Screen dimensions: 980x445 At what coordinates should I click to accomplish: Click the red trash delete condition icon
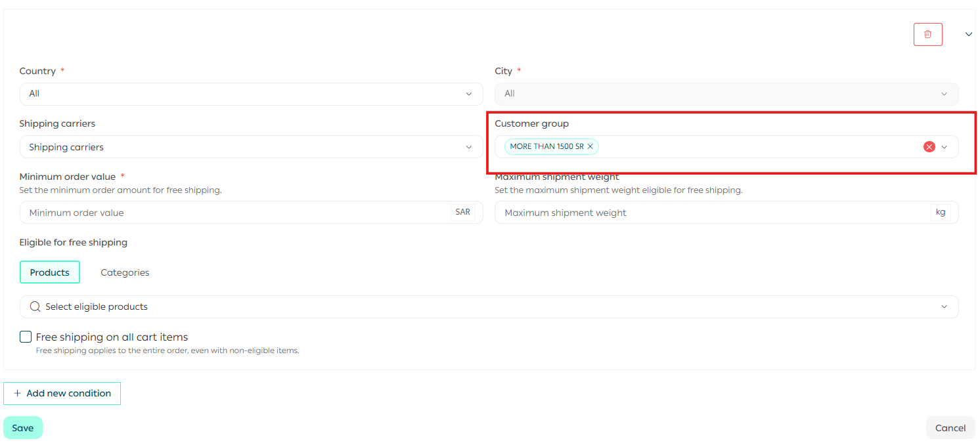click(x=927, y=34)
